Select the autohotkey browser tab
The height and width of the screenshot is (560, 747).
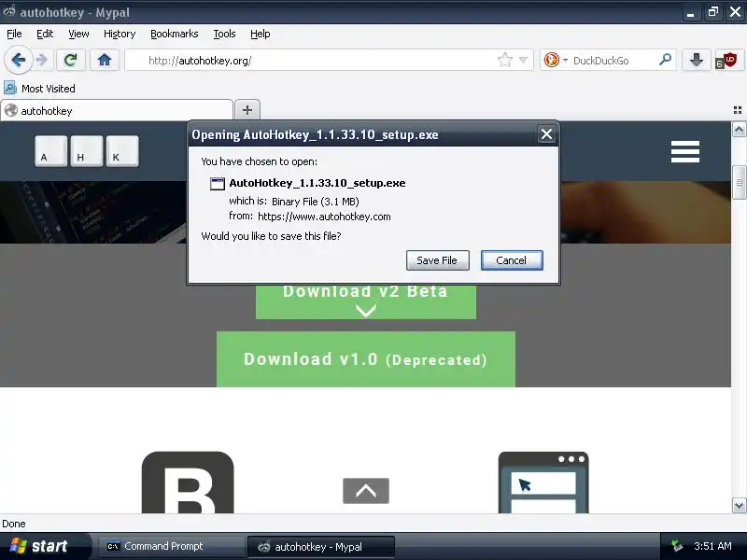coord(117,110)
